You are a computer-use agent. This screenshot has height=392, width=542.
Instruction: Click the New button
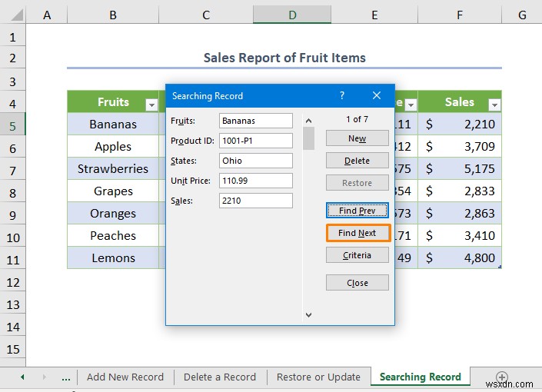pyautogui.click(x=357, y=138)
